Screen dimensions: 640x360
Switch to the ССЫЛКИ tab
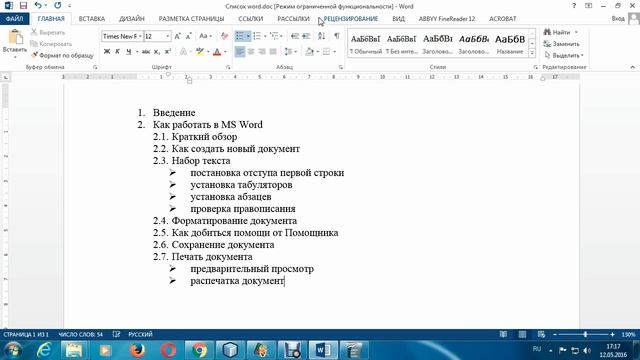(x=251, y=19)
